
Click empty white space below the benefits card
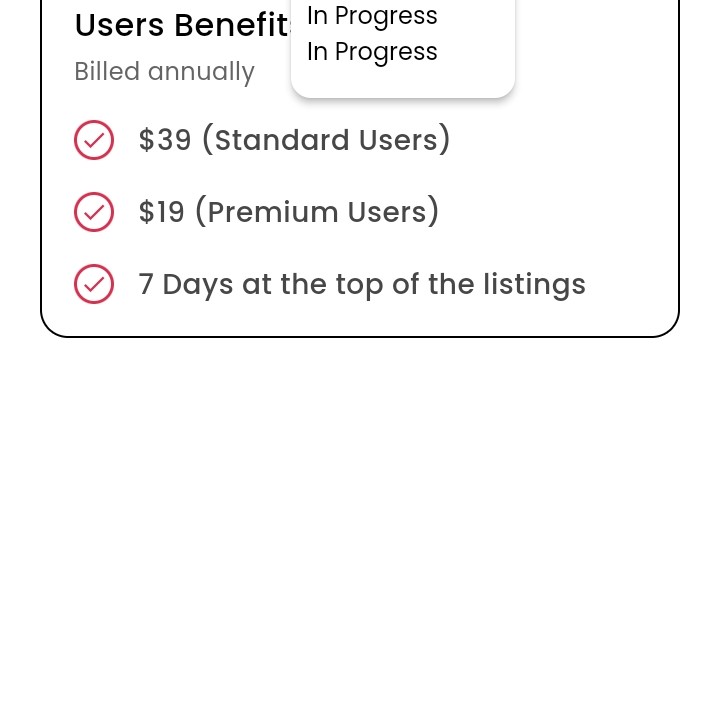[360, 520]
